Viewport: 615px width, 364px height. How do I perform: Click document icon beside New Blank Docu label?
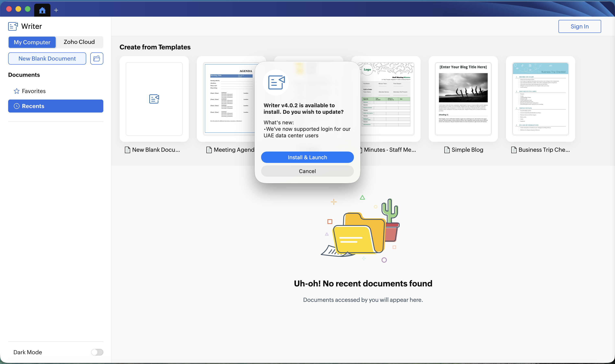128,150
